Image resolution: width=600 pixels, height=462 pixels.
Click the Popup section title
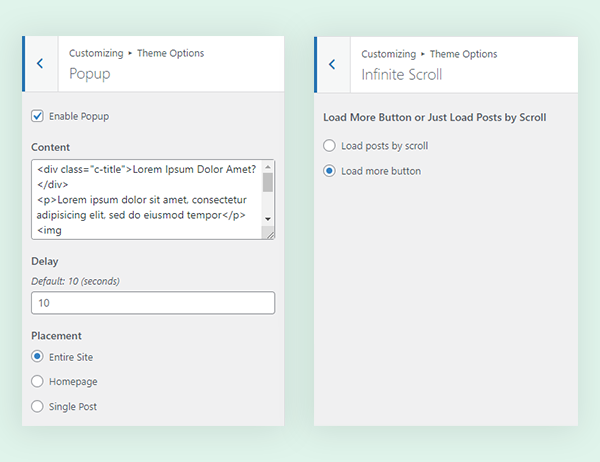[x=89, y=74]
